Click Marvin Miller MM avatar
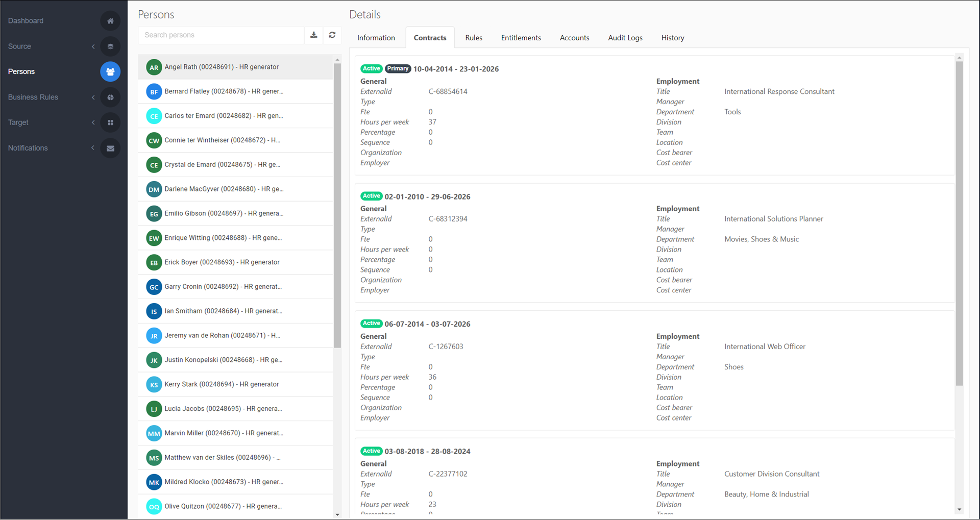 (x=154, y=433)
